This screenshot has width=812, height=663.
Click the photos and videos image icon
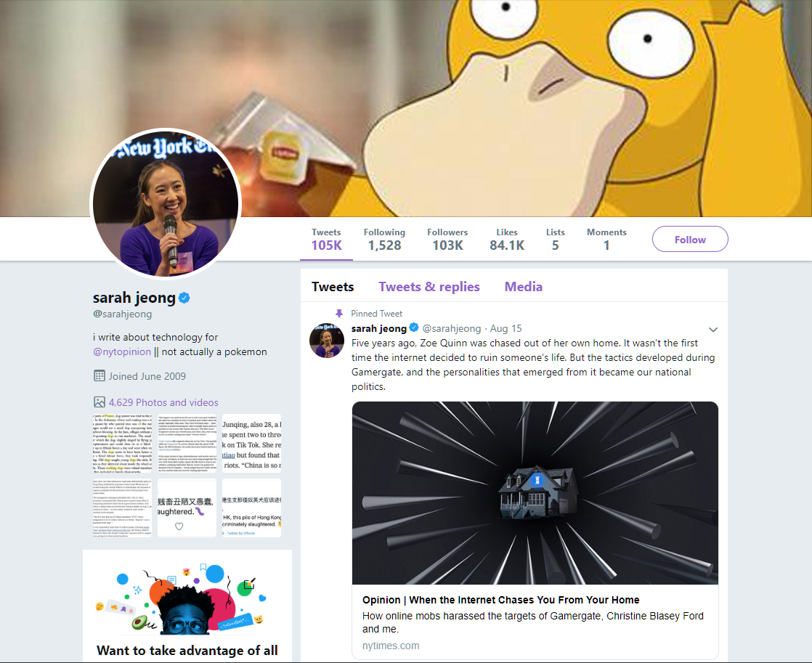coord(100,402)
